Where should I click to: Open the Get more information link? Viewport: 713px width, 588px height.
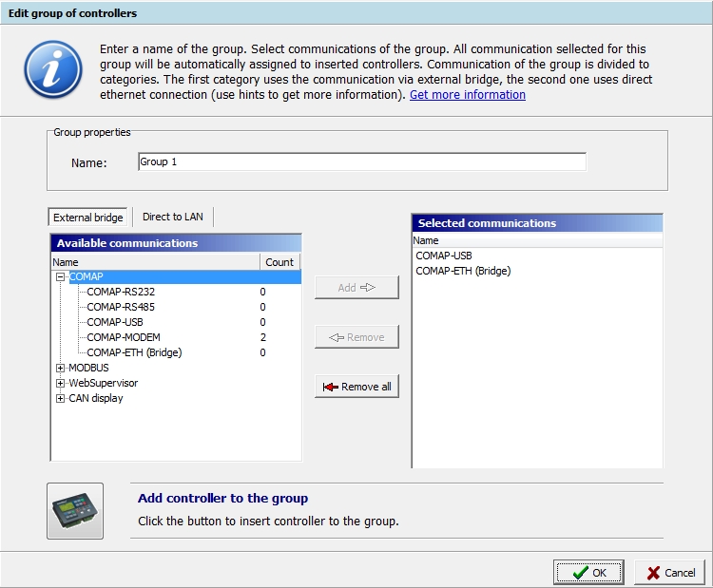[467, 95]
